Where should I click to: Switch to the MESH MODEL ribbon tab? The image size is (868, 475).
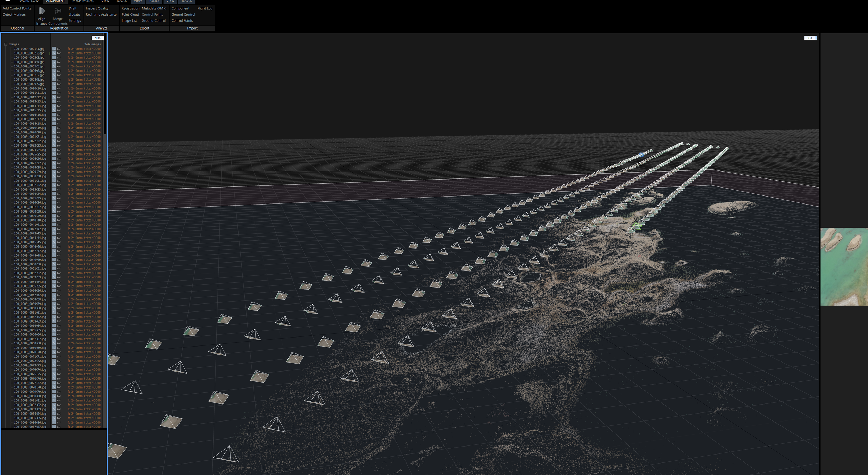83,1
